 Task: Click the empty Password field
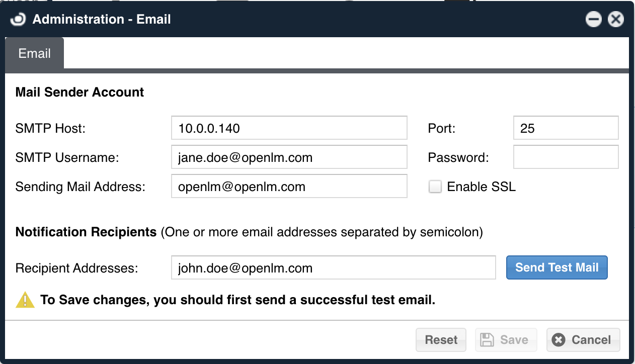tap(566, 157)
